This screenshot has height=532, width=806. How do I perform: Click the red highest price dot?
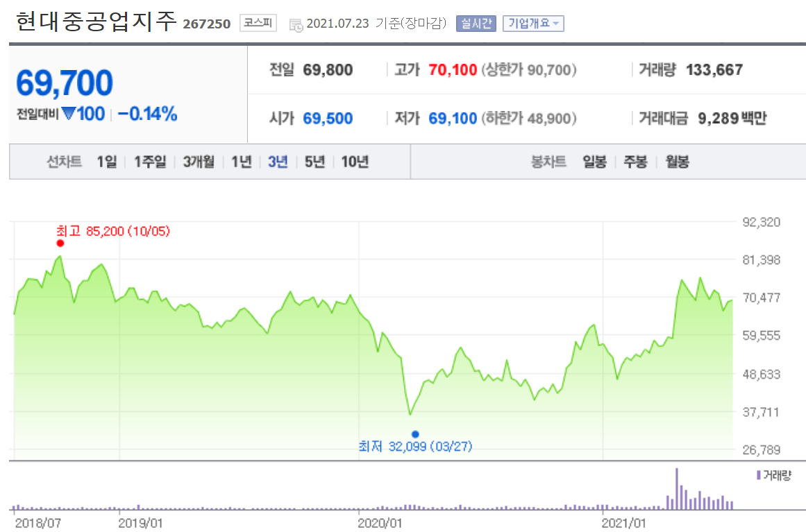(x=60, y=243)
